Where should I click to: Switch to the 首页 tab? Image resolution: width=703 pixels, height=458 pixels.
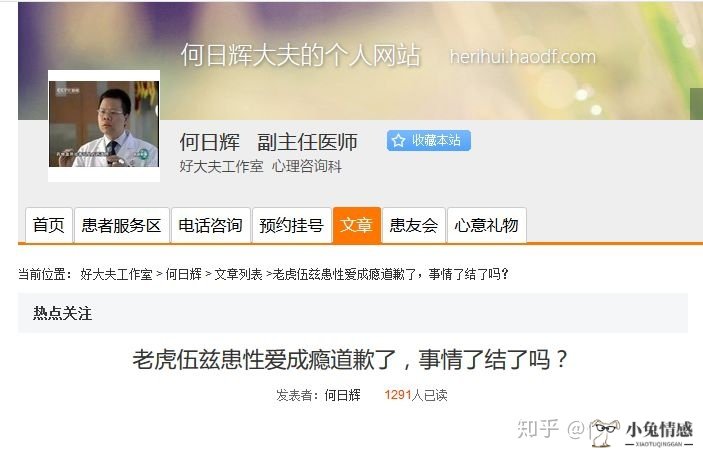(49, 225)
